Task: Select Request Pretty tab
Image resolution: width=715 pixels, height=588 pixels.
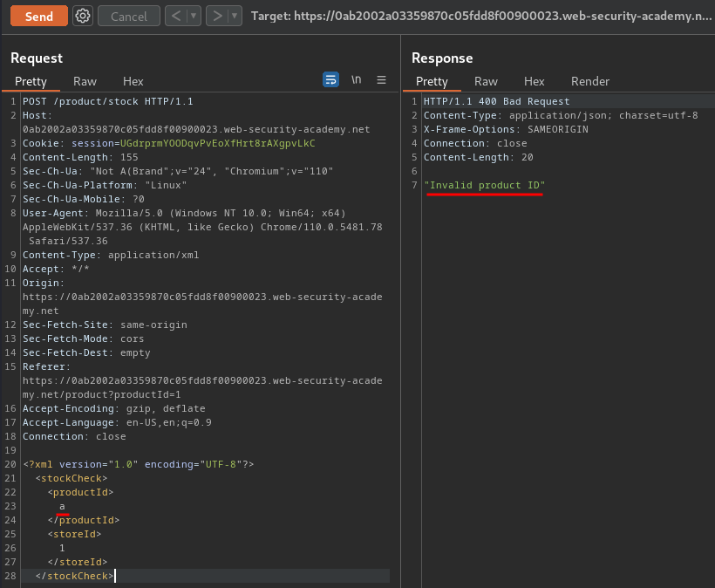Action: 31,81
